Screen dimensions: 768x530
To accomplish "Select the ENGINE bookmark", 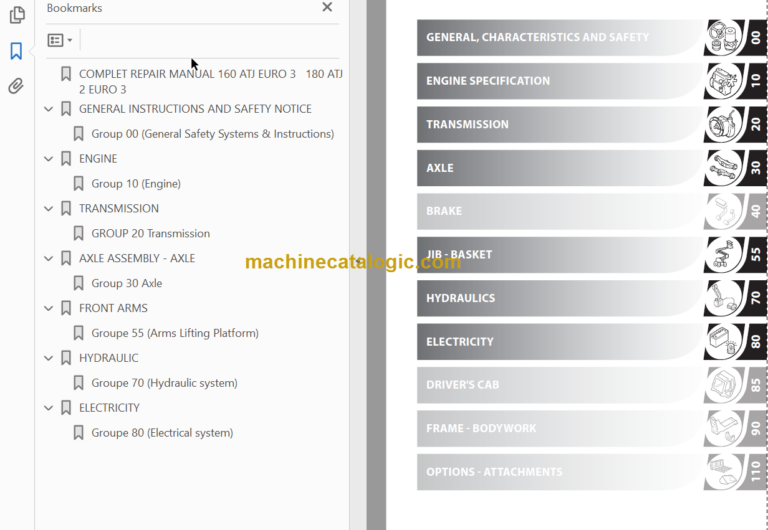I will click(98, 159).
